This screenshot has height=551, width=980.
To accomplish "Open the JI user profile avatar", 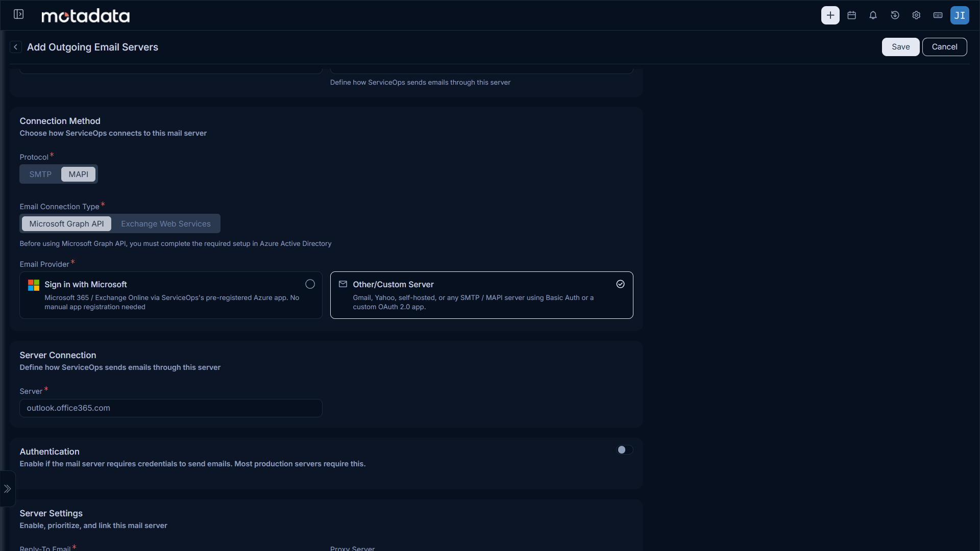I will click(960, 15).
